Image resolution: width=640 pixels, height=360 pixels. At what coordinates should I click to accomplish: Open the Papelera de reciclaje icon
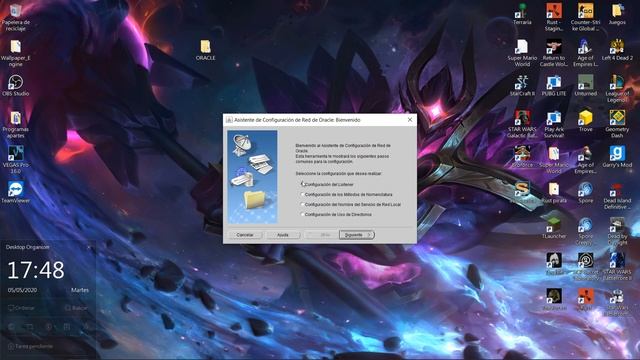pyautogui.click(x=16, y=17)
